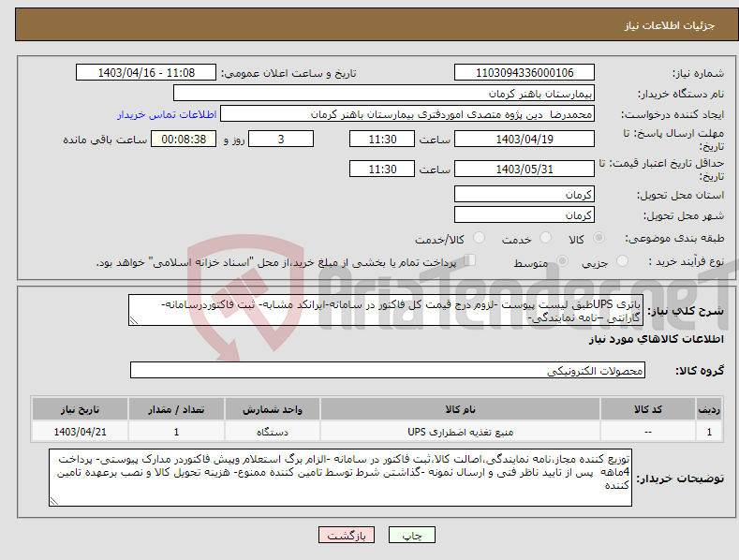Click the تاریخ نیاز column header

81,409
